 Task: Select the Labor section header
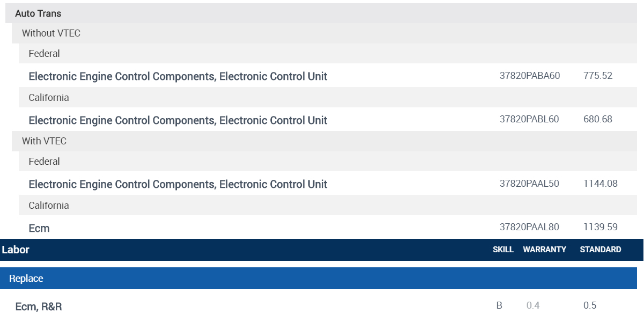coord(16,250)
